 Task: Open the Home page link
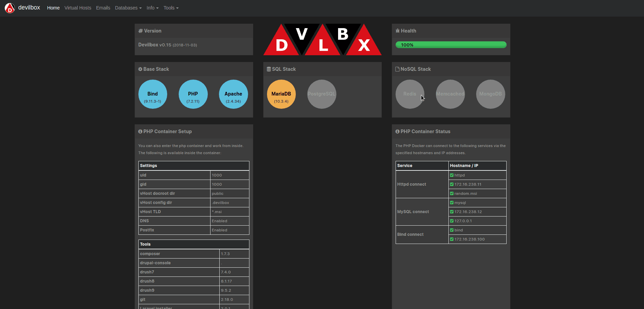click(53, 8)
